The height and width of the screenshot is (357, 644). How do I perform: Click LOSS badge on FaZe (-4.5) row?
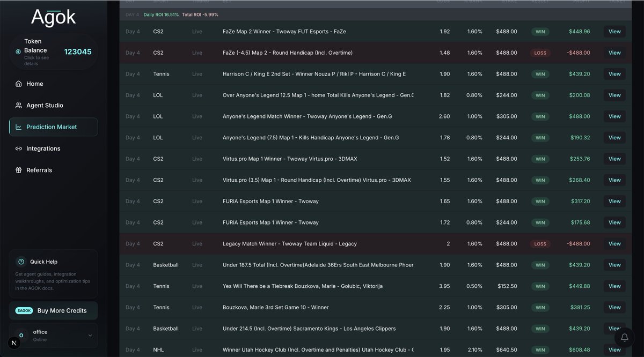coord(540,53)
